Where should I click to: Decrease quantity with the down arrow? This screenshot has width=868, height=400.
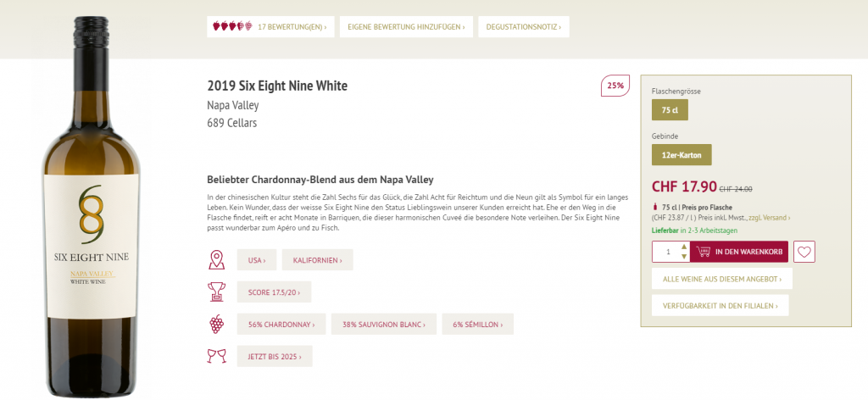pos(684,257)
